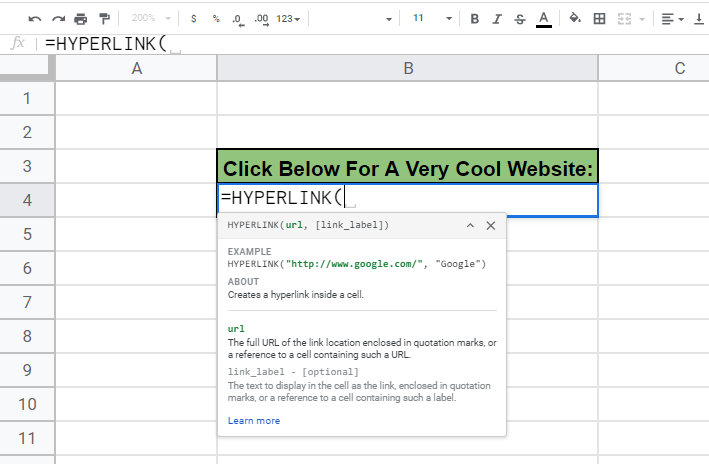Open the font family dropdown
The image size is (709, 464).
(353, 19)
